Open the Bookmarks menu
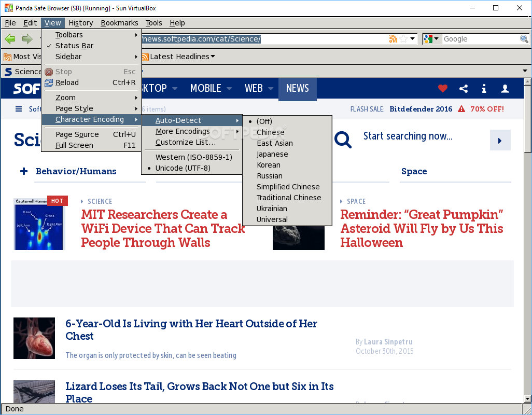 tap(119, 23)
